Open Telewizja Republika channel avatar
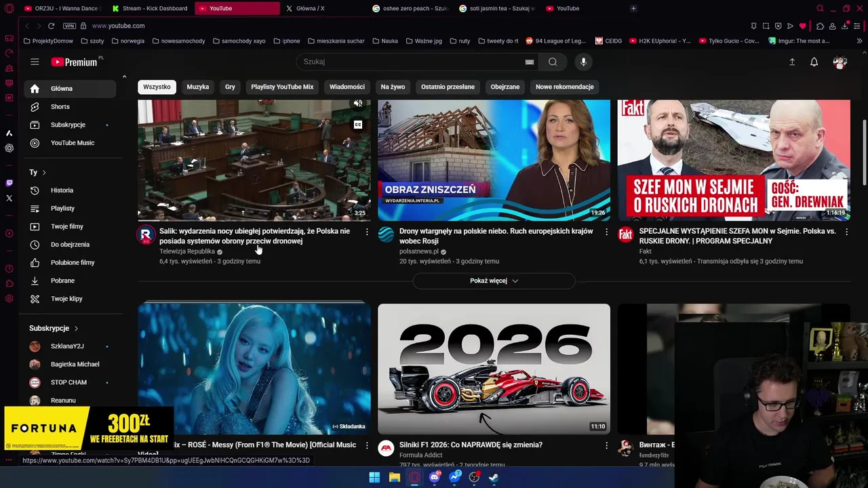 pyautogui.click(x=146, y=235)
